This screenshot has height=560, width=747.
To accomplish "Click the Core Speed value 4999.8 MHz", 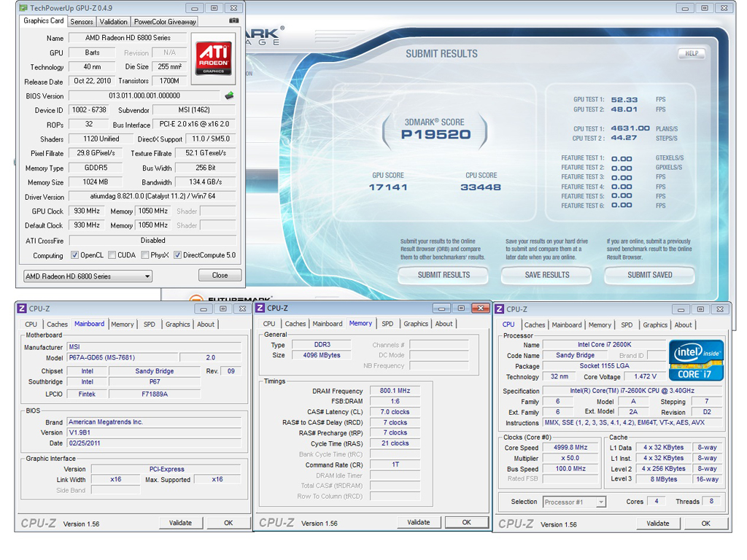I will click(570, 448).
